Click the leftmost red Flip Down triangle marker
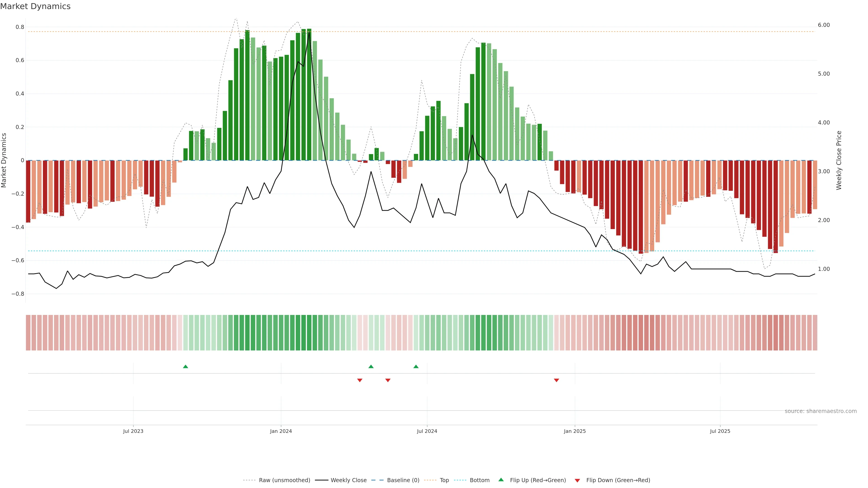The width and height of the screenshot is (868, 488). pyautogui.click(x=360, y=380)
